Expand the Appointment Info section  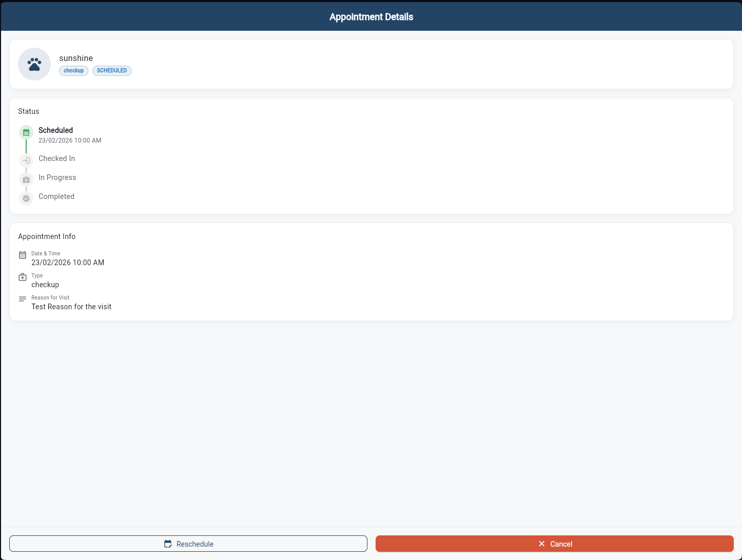47,236
